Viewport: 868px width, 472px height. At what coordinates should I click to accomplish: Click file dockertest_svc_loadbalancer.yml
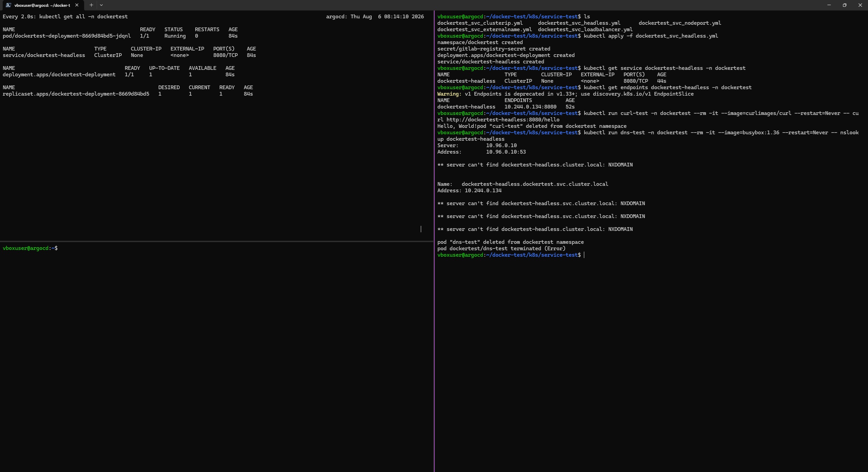coord(585,29)
